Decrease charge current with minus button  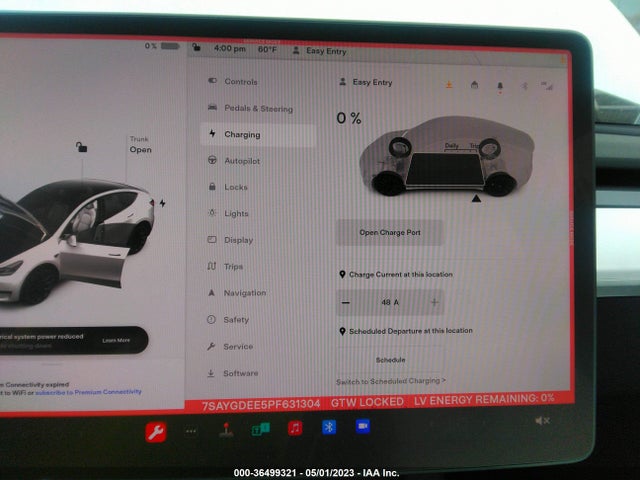tap(346, 302)
